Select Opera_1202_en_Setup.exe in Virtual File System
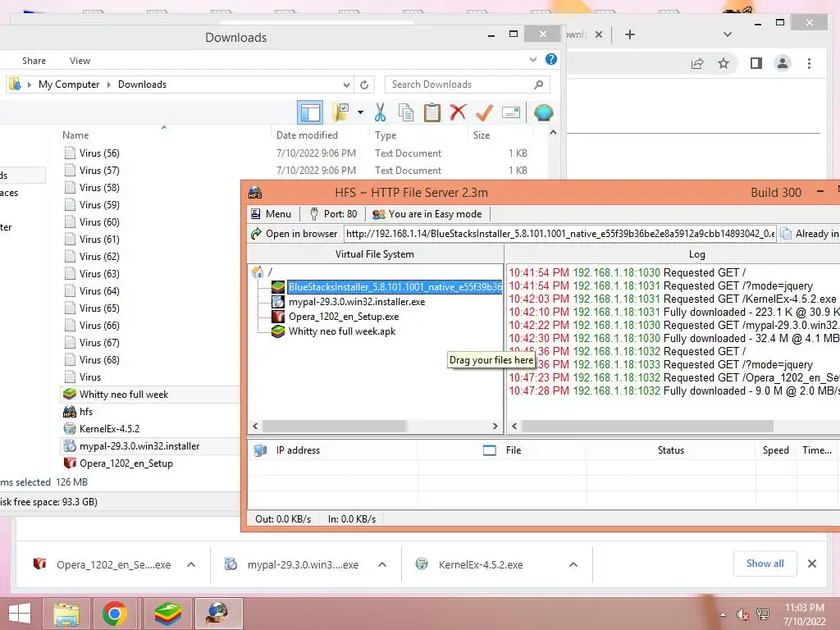Viewport: 840px width, 630px height. pos(344,317)
